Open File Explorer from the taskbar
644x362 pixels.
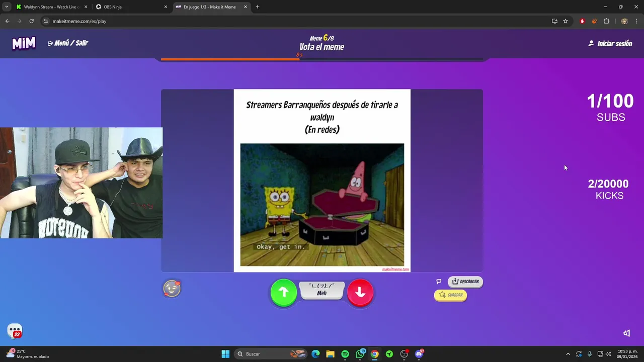[330, 354]
